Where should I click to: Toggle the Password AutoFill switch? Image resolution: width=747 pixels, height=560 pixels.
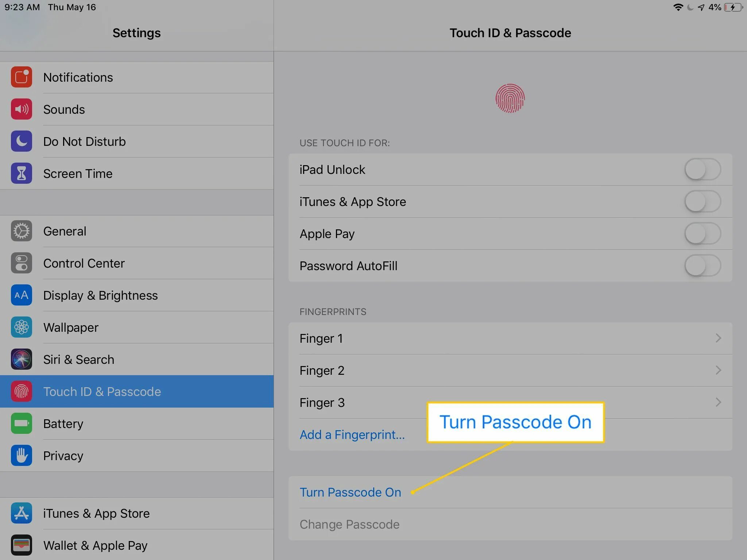[x=702, y=266]
